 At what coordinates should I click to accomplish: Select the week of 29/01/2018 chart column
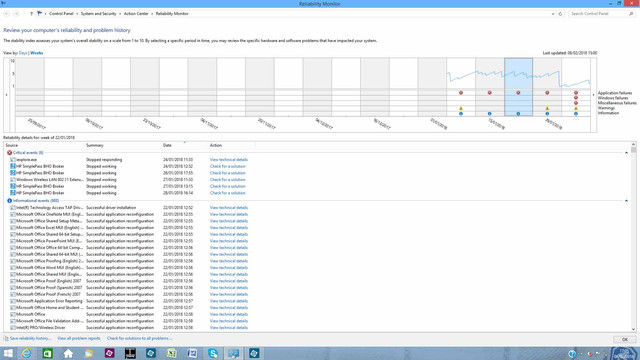pos(547,87)
